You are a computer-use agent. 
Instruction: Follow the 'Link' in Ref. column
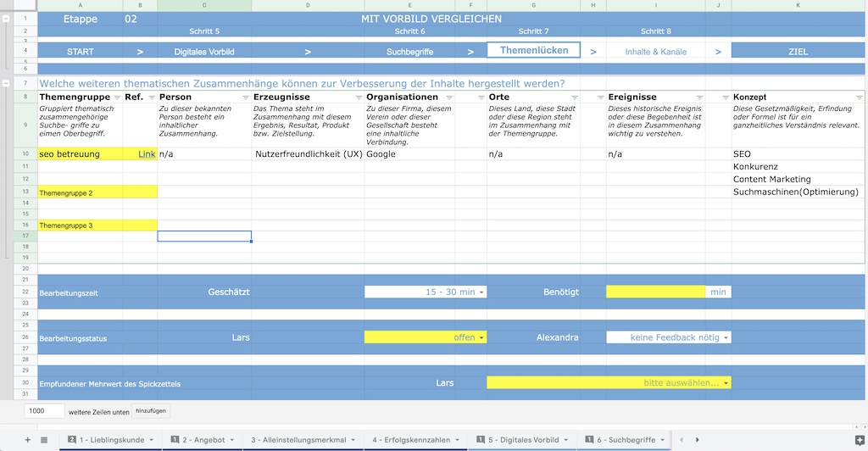[x=147, y=153]
